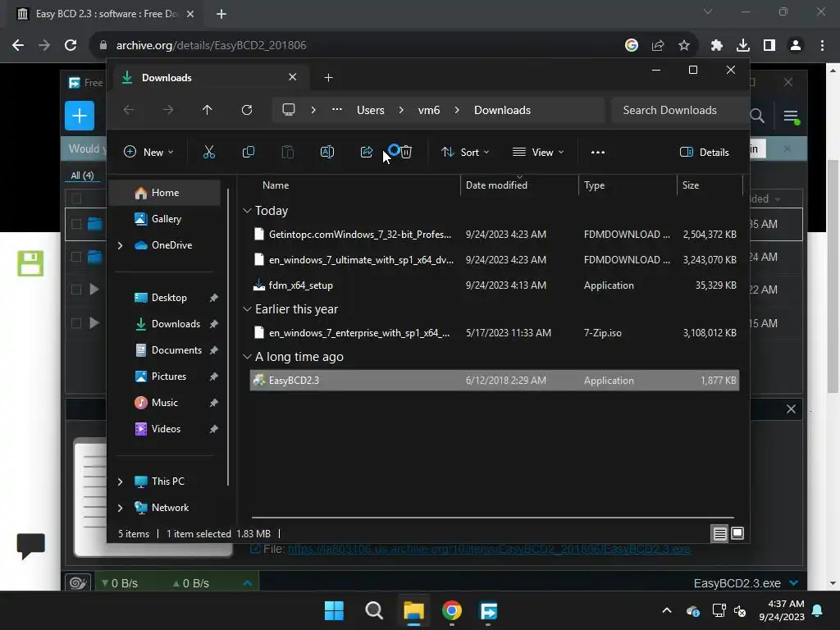The height and width of the screenshot is (630, 840).
Task: Open Free Download Manager hamburger menu
Action: tap(792, 116)
